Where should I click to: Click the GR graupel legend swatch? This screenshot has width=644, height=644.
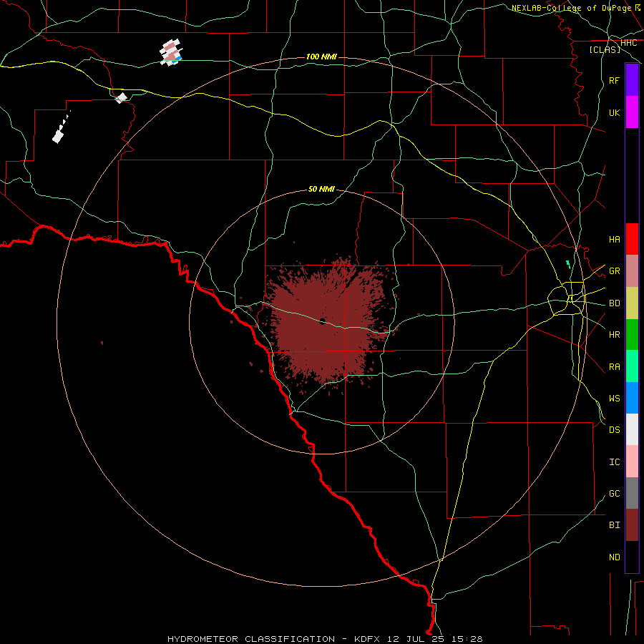632,270
